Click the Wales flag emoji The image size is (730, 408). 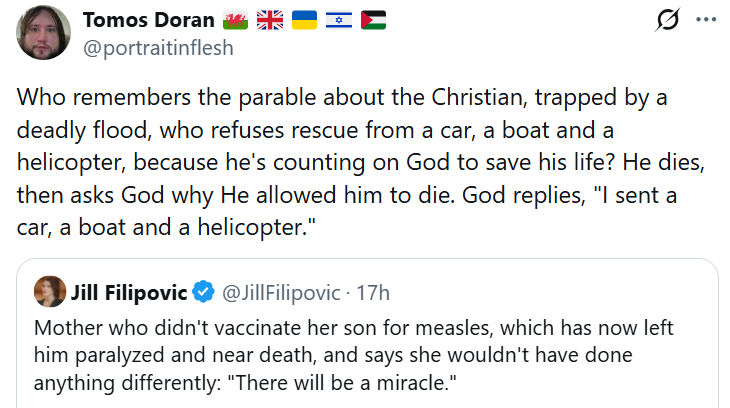[234, 20]
